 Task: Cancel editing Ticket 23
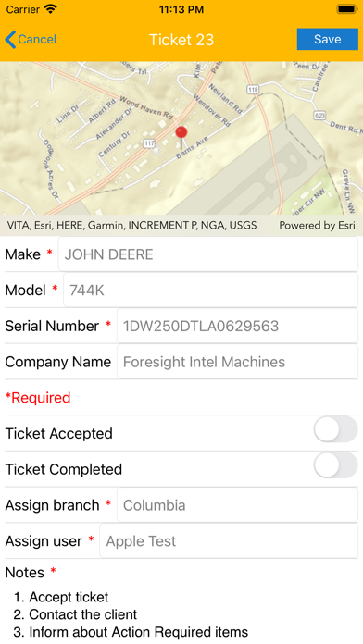[31, 40]
